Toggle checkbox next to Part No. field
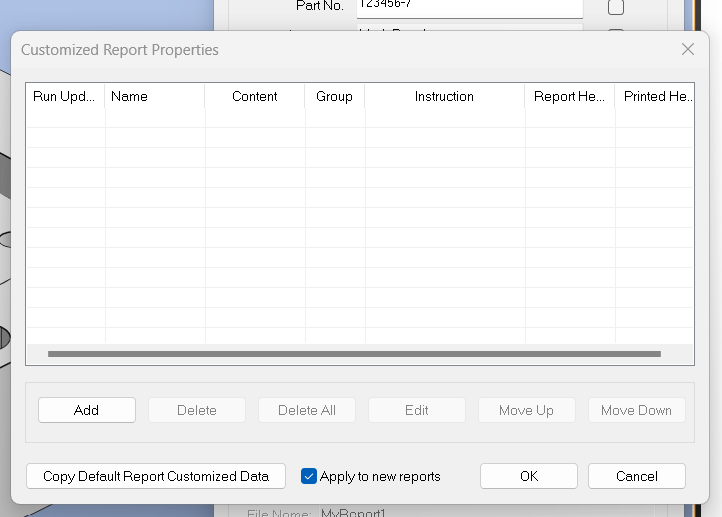 (x=616, y=7)
